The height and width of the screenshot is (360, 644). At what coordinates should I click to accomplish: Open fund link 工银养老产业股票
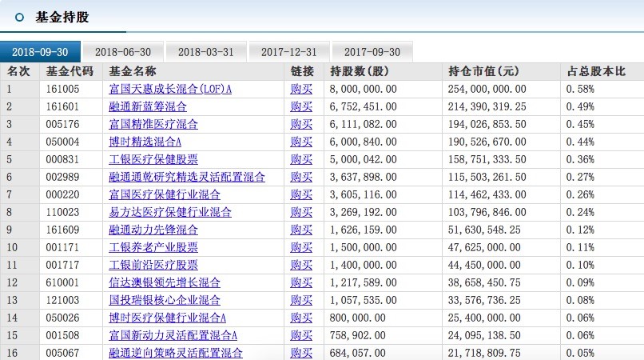(x=153, y=247)
